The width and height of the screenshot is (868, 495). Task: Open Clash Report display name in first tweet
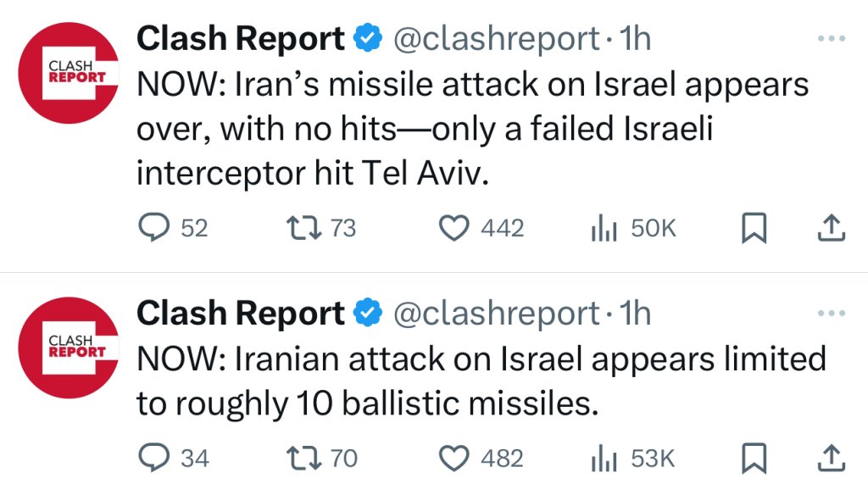241,39
